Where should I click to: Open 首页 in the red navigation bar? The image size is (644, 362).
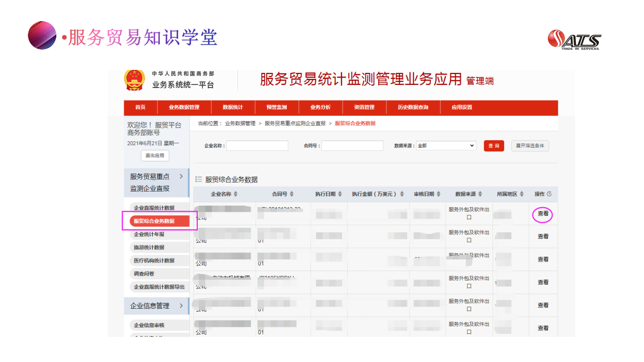tap(140, 108)
